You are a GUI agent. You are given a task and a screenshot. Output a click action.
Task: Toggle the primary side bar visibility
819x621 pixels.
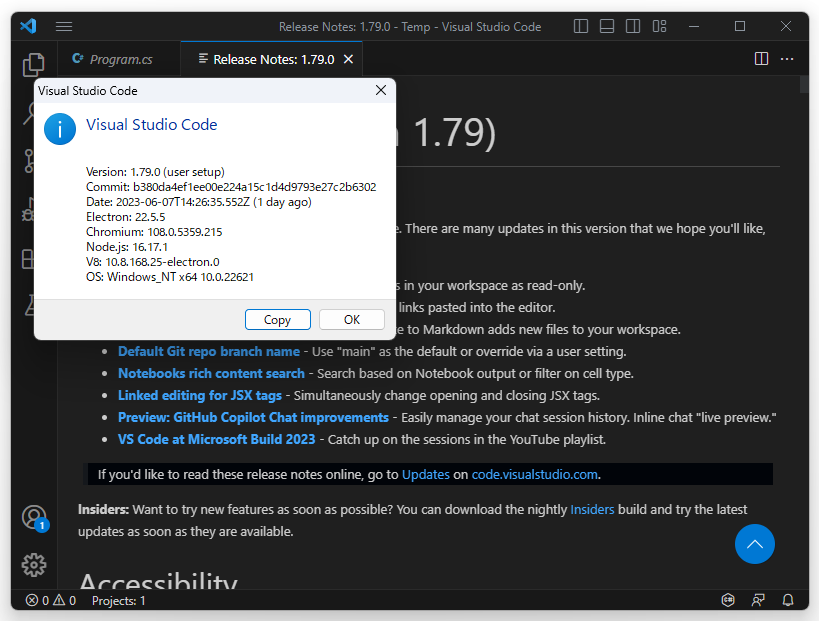[x=580, y=26]
